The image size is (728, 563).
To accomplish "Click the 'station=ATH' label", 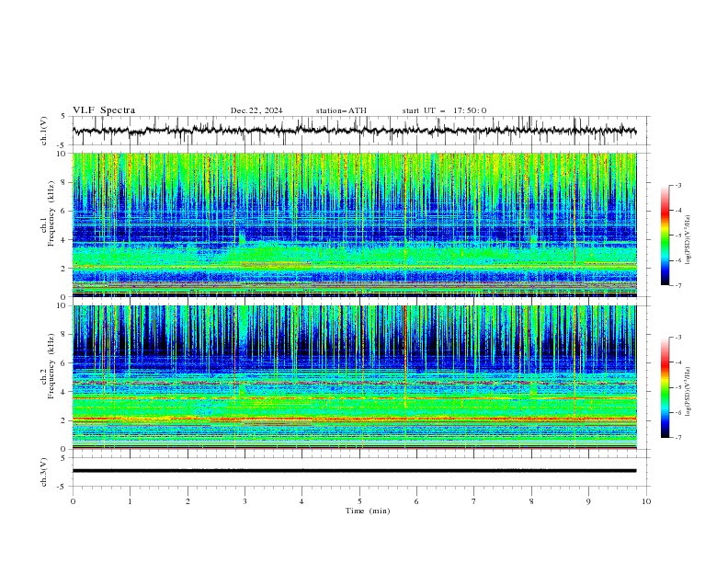I will coord(341,110).
